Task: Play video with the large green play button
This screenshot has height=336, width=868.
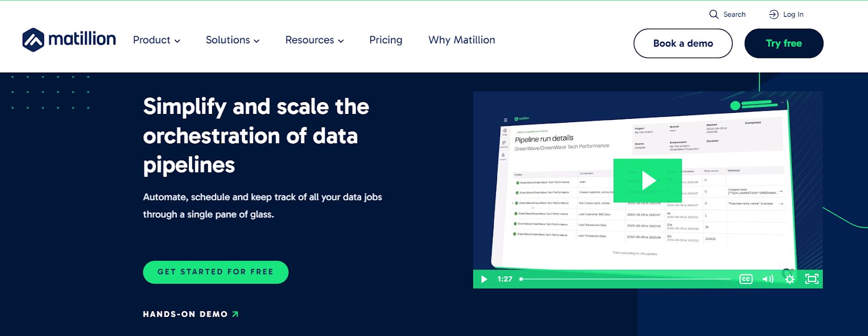Action: click(x=648, y=180)
